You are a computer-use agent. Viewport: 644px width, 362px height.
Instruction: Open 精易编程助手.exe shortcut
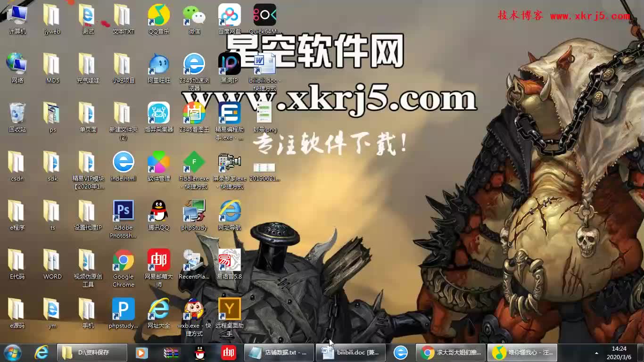coord(230,121)
